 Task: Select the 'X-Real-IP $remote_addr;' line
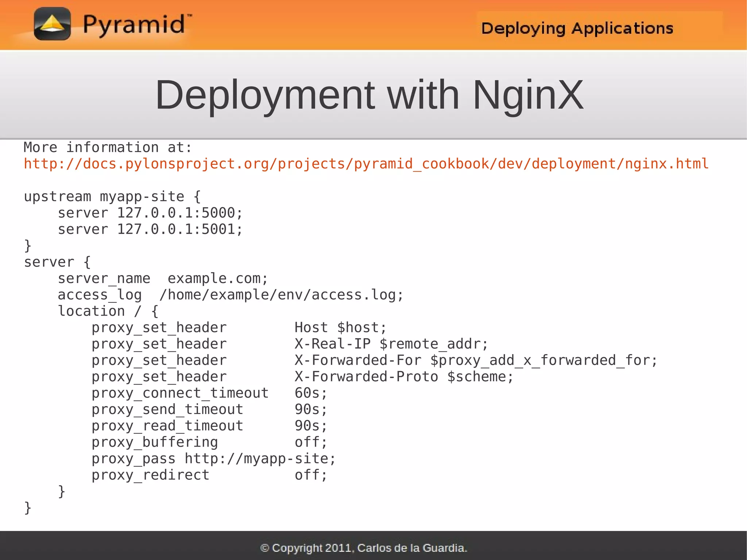[x=290, y=344]
